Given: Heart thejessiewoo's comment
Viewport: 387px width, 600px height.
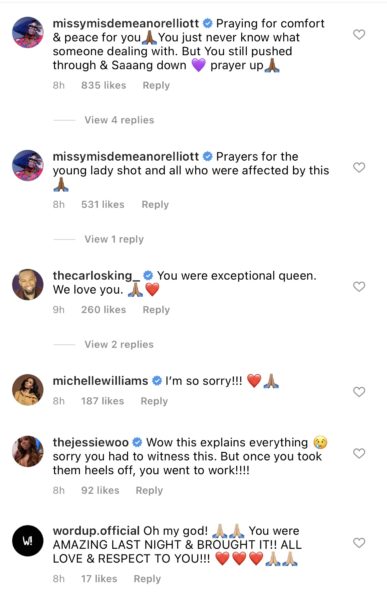Looking at the screenshot, I should [359, 453].
